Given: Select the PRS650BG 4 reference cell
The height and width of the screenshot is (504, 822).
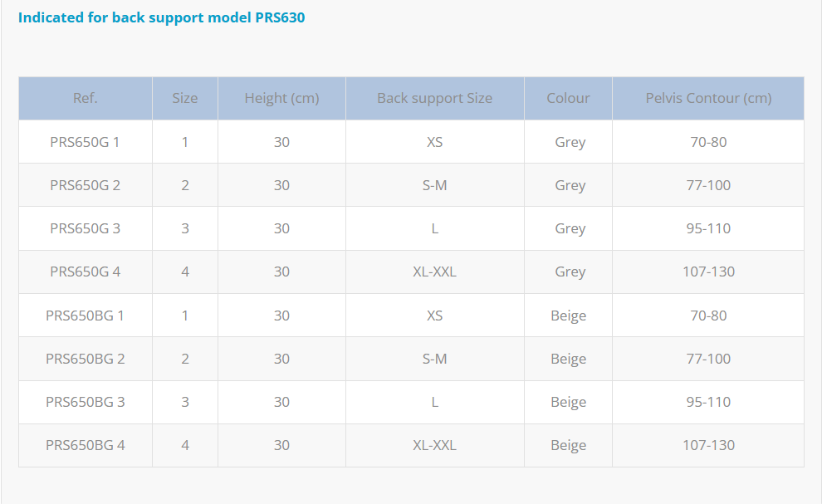Looking at the screenshot, I should tap(85, 445).
